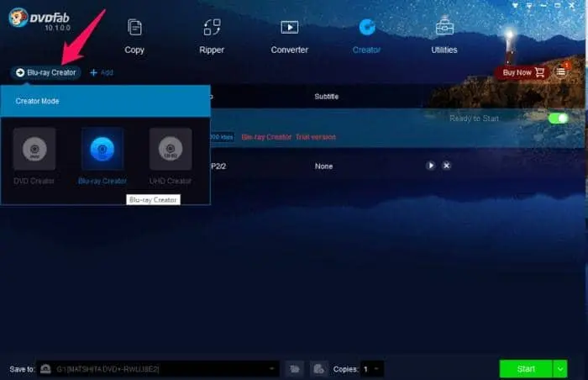Click the Blu-ray Creator Trial version text

[288, 137]
